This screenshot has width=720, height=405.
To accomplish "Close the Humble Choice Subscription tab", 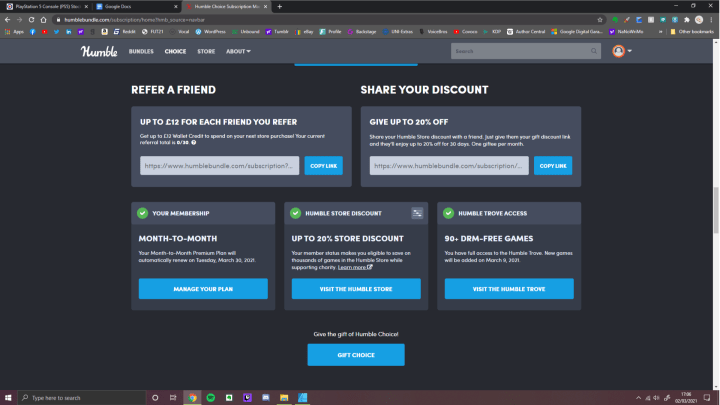I will tap(265, 6).
